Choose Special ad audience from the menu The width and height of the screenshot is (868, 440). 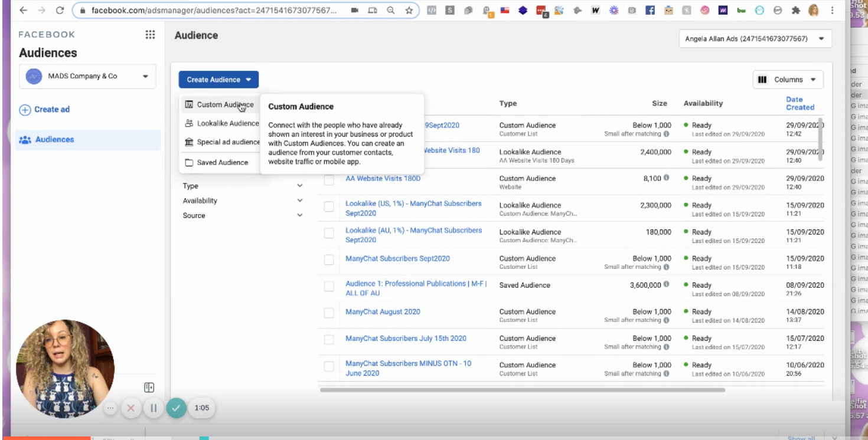220,142
